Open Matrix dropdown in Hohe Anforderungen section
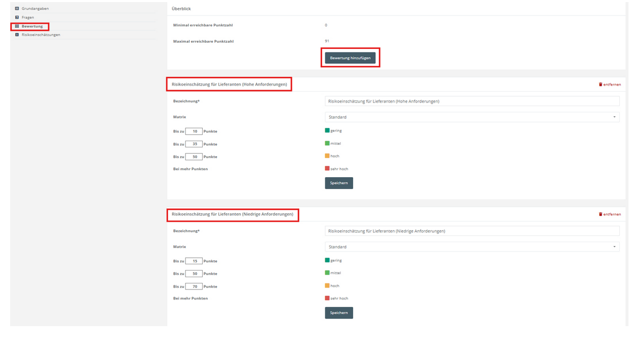644x338 pixels. [x=472, y=117]
